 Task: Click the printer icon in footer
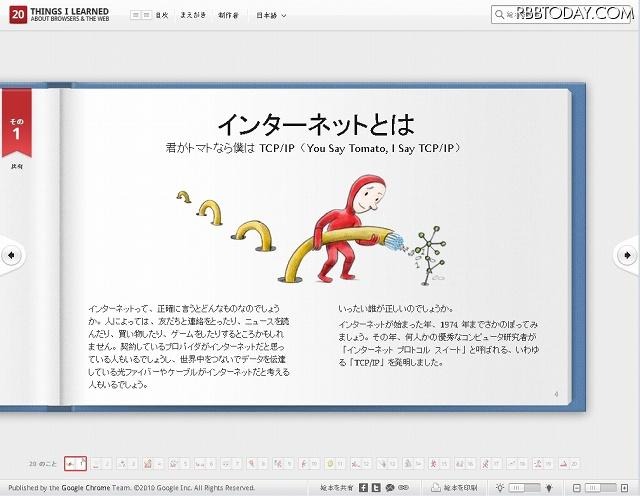[x=436, y=487]
